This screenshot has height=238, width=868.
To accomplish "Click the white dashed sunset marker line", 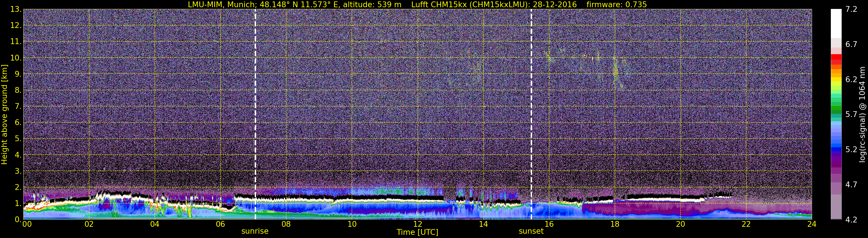I will coord(532,114).
